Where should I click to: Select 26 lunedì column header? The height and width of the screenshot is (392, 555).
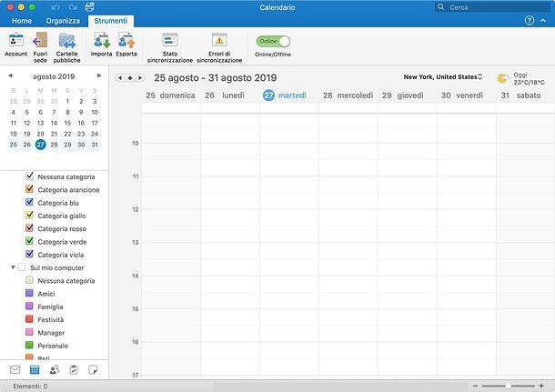[225, 95]
